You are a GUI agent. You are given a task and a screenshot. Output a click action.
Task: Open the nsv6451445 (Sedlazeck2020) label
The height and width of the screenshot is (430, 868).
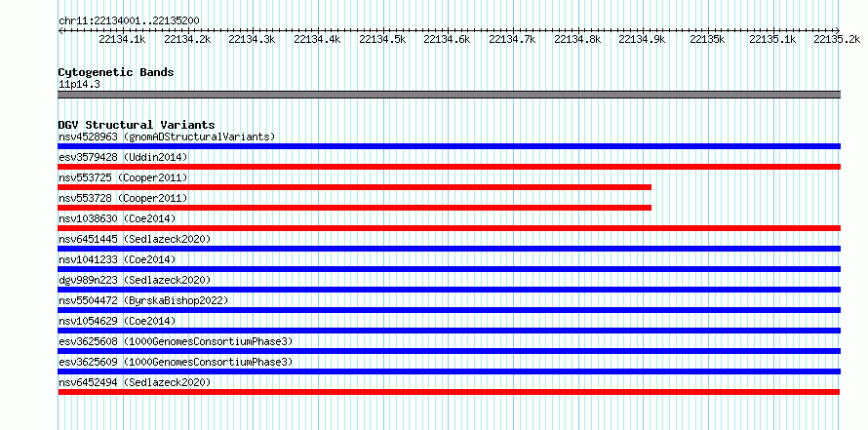pyautogui.click(x=135, y=239)
